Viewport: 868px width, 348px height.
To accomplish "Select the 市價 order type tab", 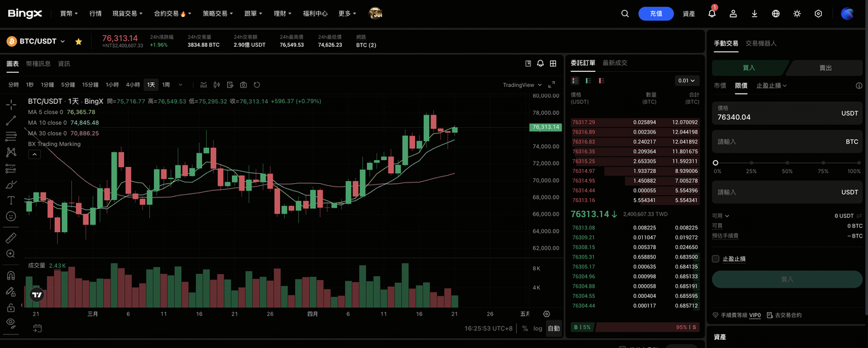I will pos(719,85).
